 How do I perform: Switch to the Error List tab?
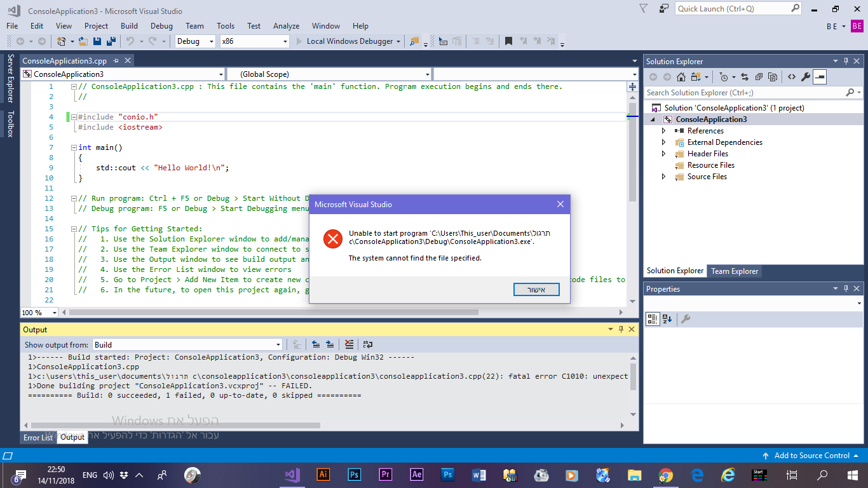[38, 437]
